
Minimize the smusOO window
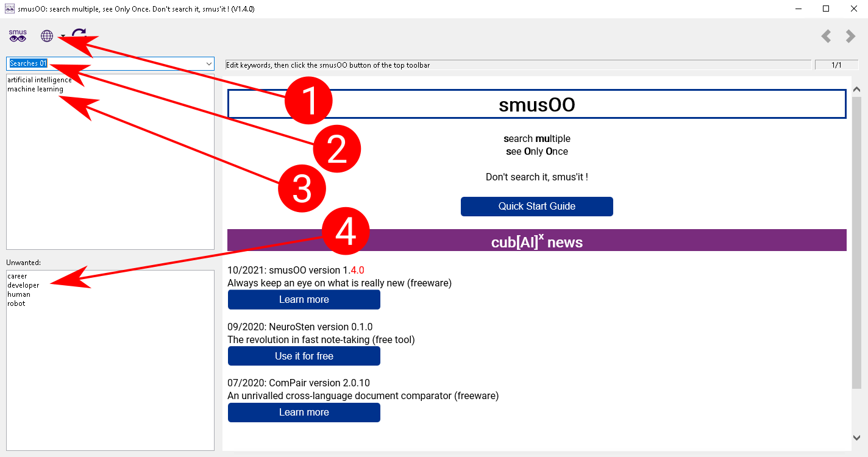799,9
